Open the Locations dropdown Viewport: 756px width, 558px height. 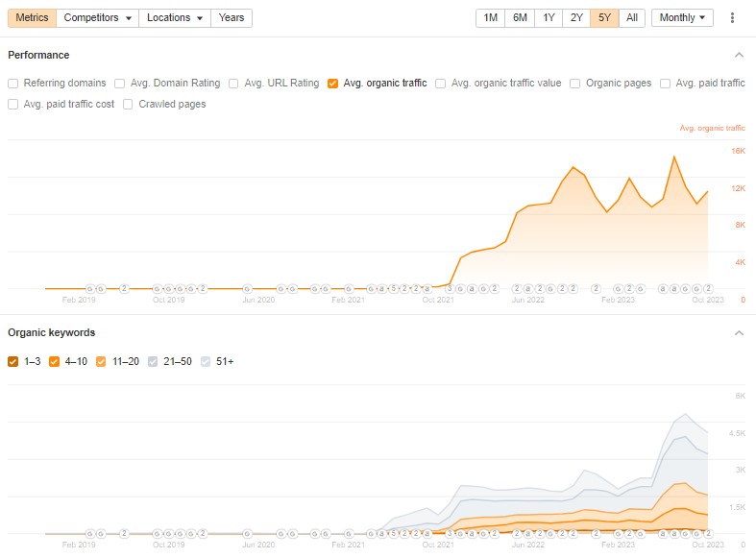click(x=175, y=18)
